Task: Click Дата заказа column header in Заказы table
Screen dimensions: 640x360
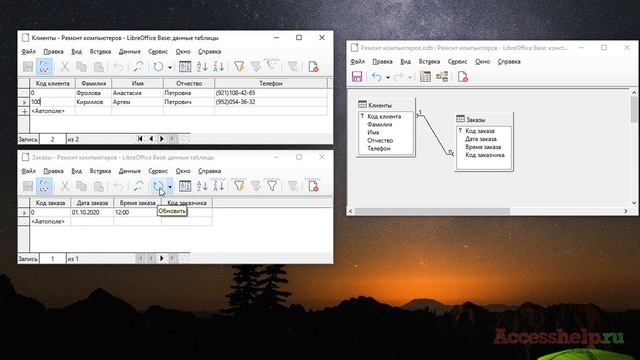Action: click(x=92, y=203)
